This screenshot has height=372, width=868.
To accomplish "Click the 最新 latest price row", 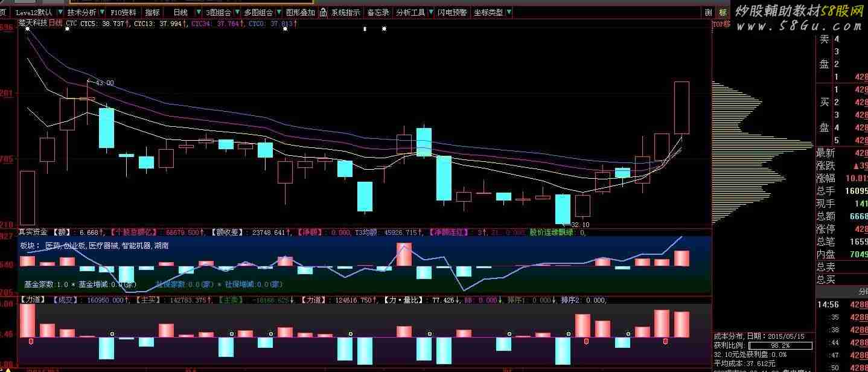I will tap(842, 153).
